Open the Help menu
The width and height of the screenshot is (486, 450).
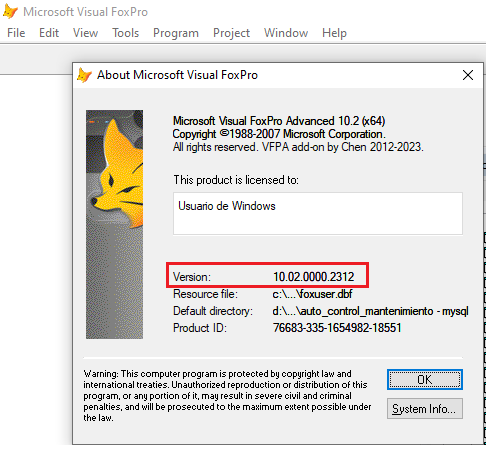(334, 33)
